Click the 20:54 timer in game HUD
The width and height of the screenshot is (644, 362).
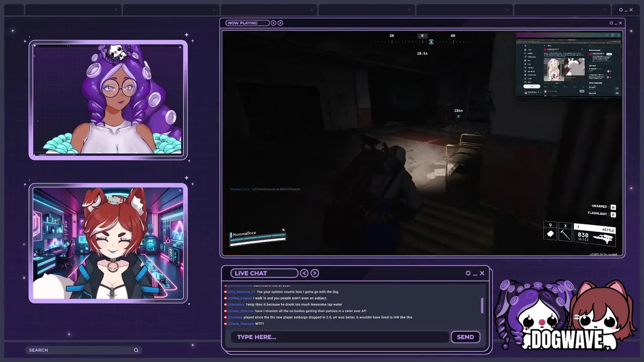coord(422,53)
